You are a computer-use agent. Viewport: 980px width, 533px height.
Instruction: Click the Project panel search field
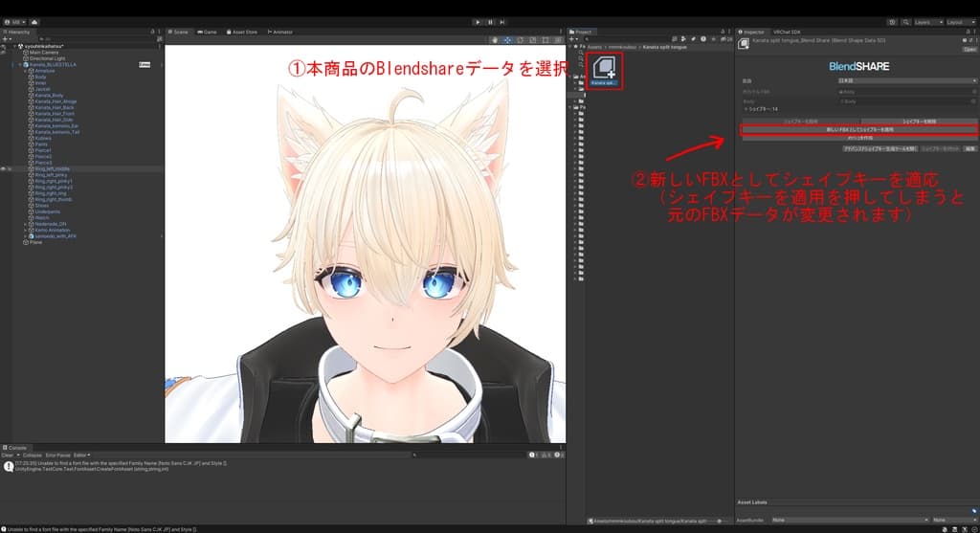[x=625, y=38]
